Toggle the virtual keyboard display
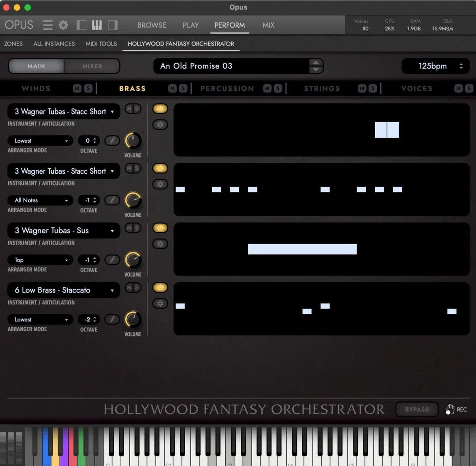 tap(96, 25)
